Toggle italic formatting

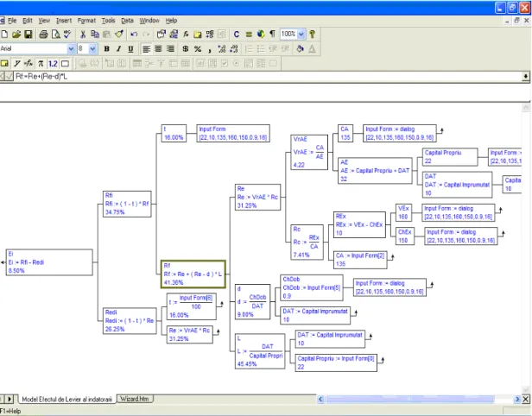click(x=118, y=49)
